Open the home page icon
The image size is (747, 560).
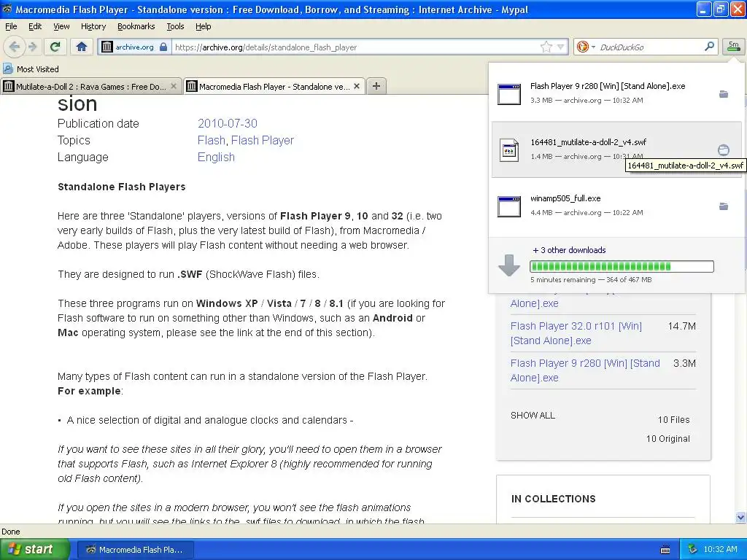pyautogui.click(x=82, y=47)
